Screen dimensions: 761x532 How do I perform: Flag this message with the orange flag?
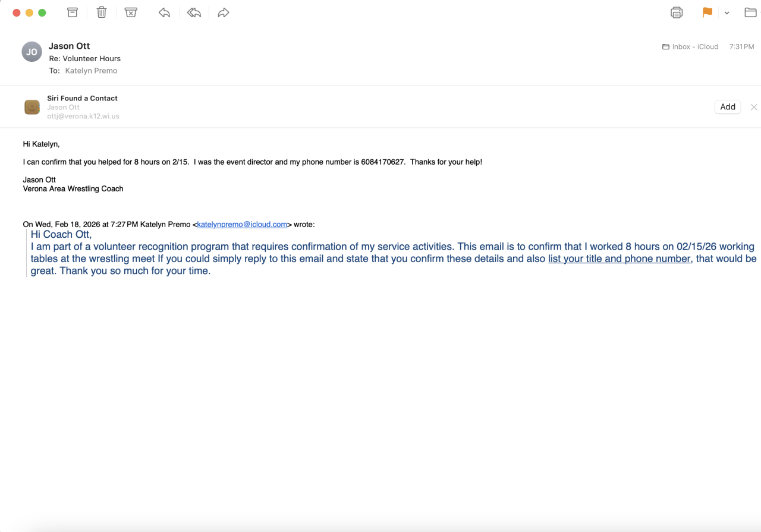click(707, 12)
